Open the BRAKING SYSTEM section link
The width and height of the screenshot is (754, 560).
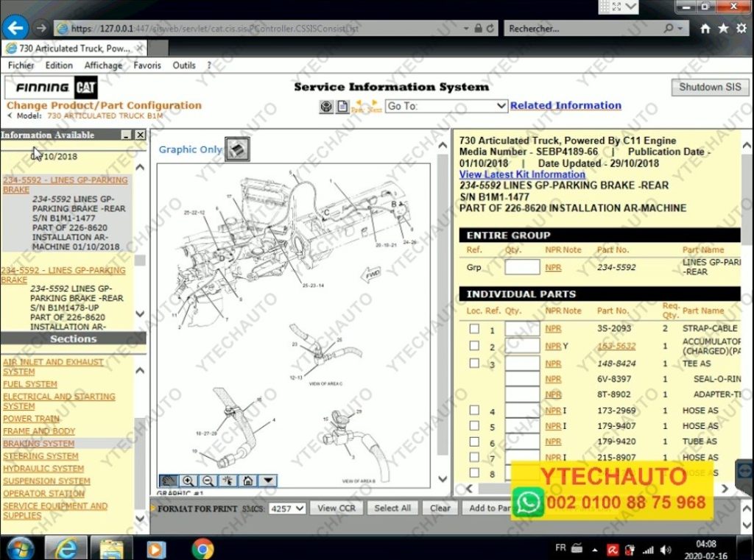coord(38,444)
